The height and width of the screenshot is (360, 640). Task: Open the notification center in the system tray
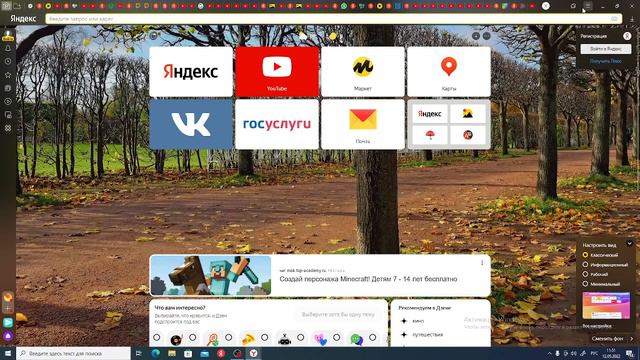click(x=630, y=353)
